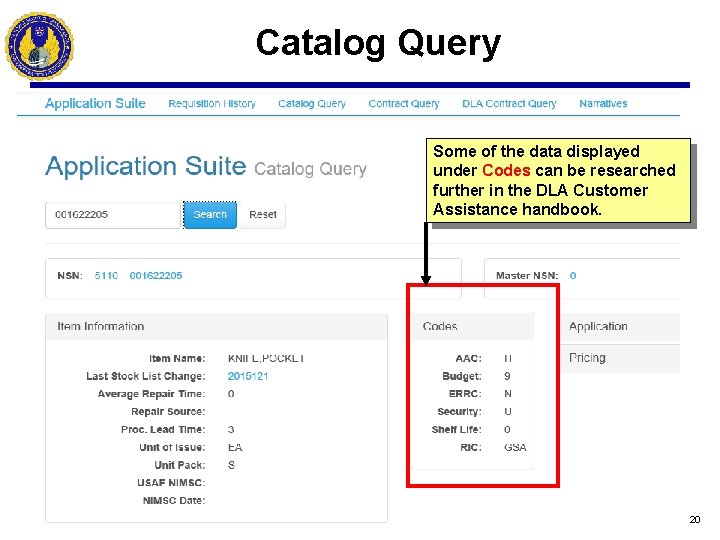Screen dimensions: 720x540
Task: Click the Unit Pack value S
Action: point(231,466)
